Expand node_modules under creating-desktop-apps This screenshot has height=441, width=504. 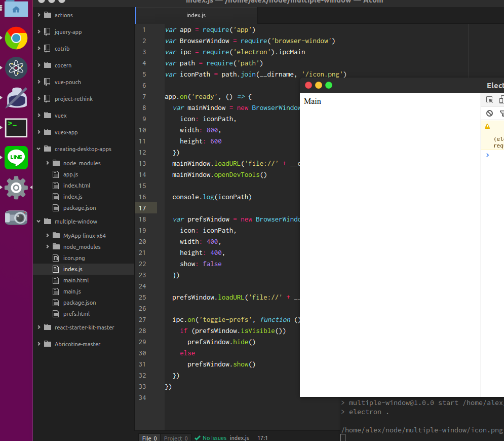coord(48,163)
